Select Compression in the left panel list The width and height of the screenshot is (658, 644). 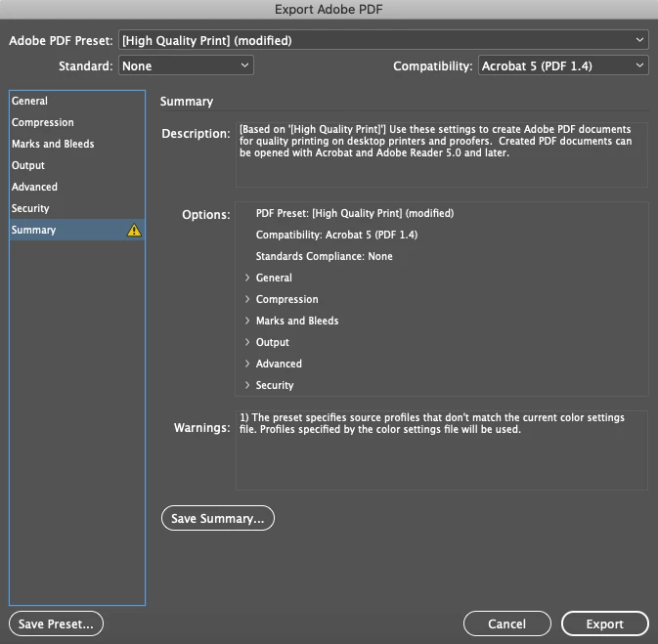[x=77, y=122]
